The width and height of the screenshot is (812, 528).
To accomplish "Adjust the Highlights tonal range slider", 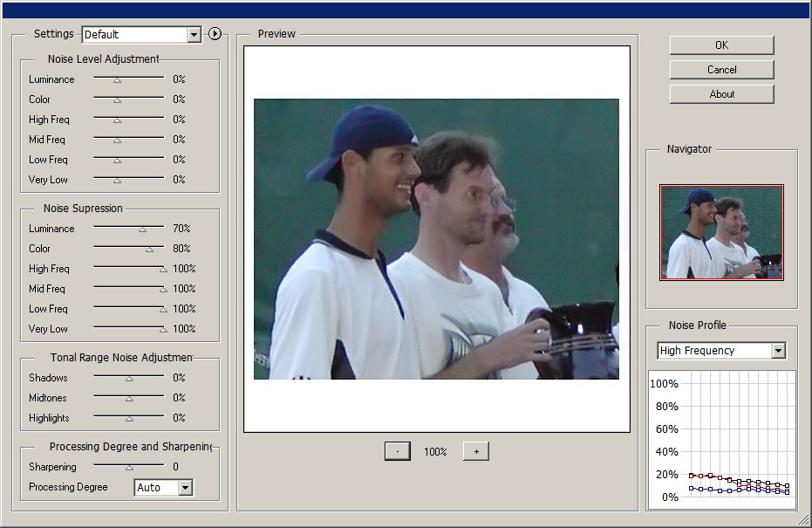I will (128, 418).
